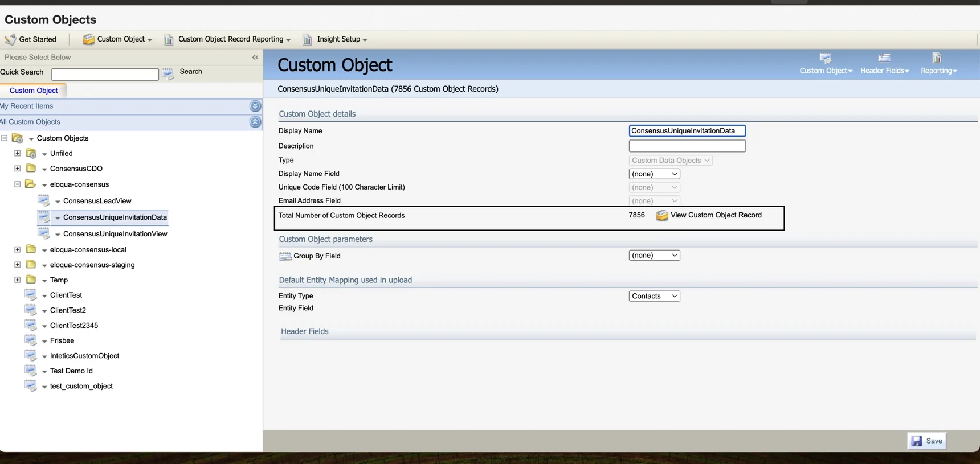Click the Save button
This screenshot has width=980, height=464.
coord(927,441)
